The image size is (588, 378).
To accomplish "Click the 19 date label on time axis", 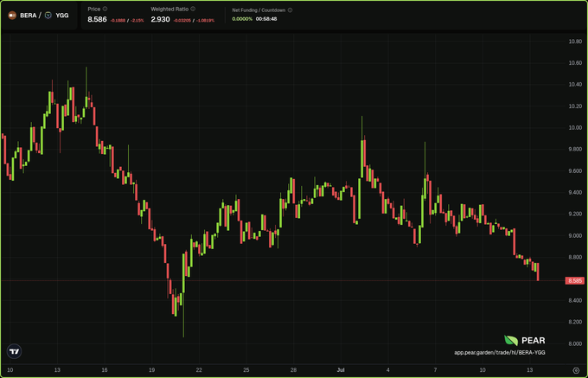I will [152, 370].
